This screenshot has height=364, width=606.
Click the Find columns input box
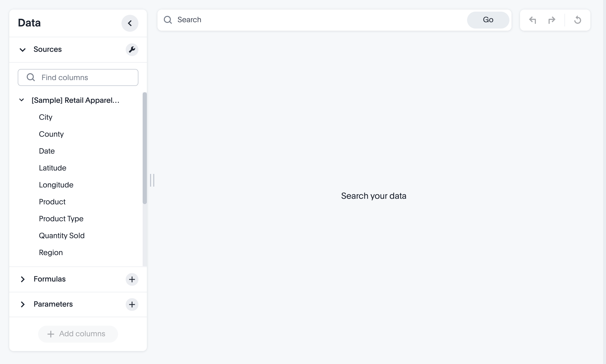click(x=79, y=77)
